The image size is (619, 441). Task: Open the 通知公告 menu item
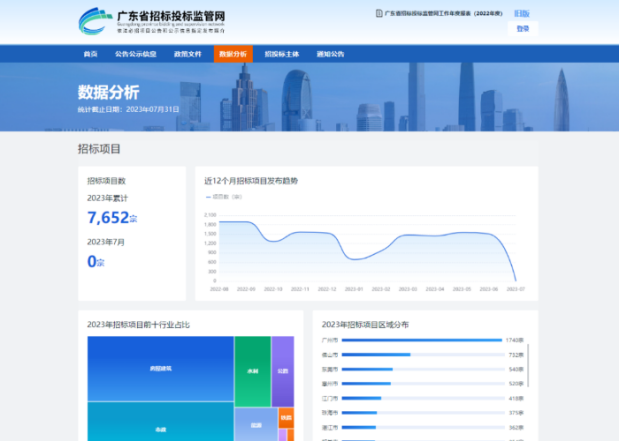330,54
